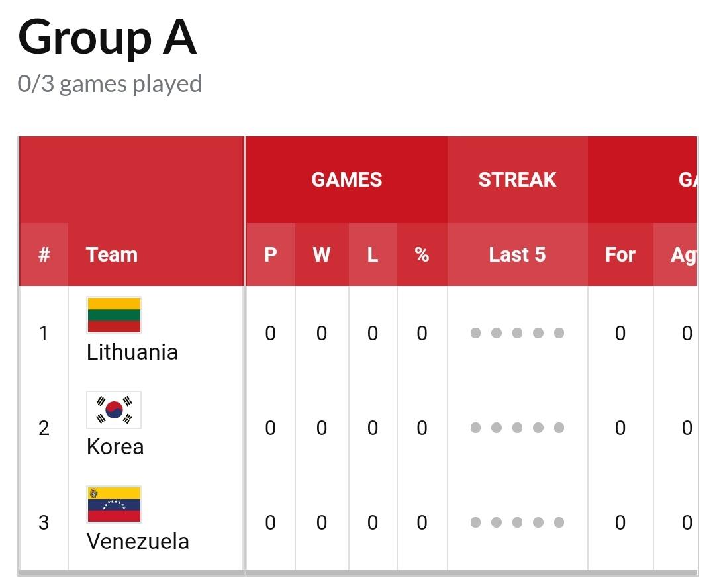Click the STREAK column group header
This screenshot has width=715, height=588.
pos(518,179)
